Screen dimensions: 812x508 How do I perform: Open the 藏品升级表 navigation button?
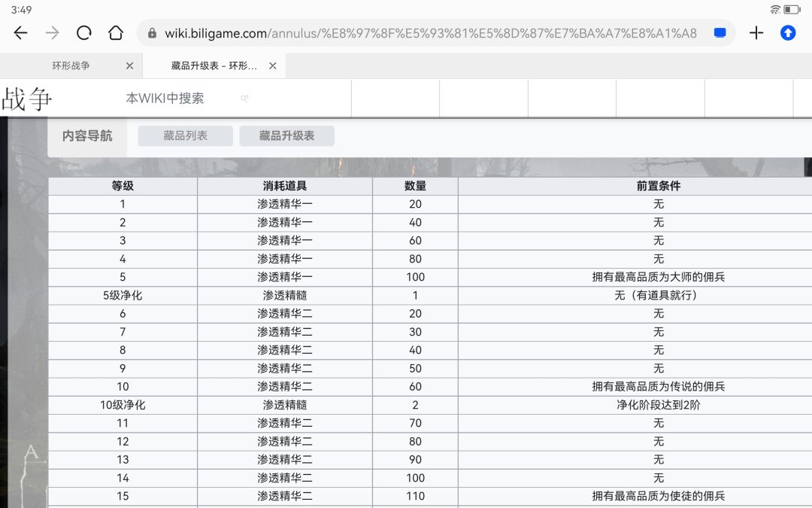tap(287, 135)
